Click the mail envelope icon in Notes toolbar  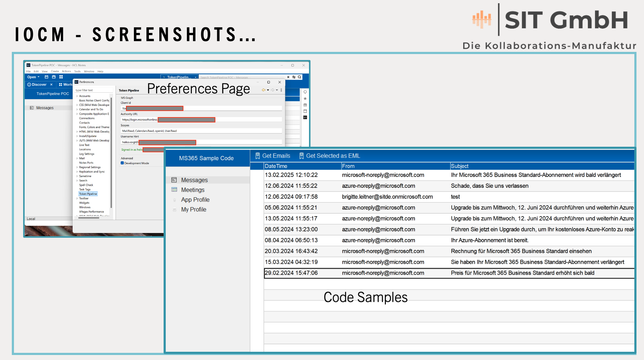click(46, 77)
